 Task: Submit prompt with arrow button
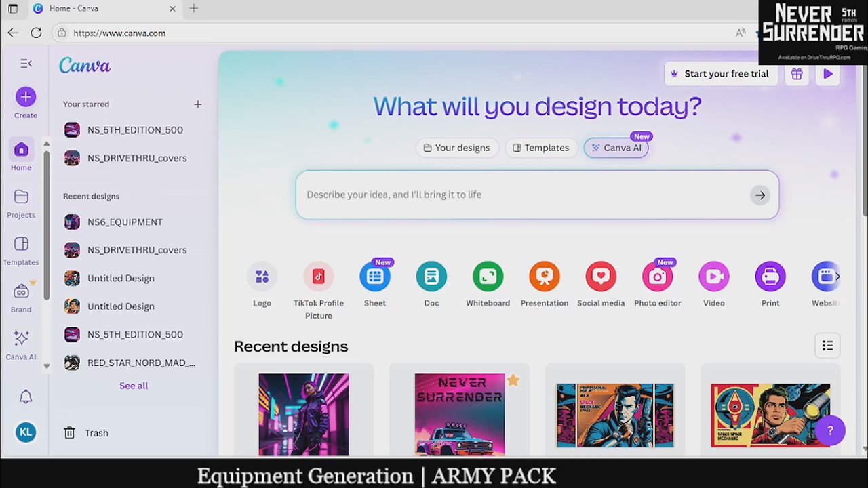coord(760,195)
